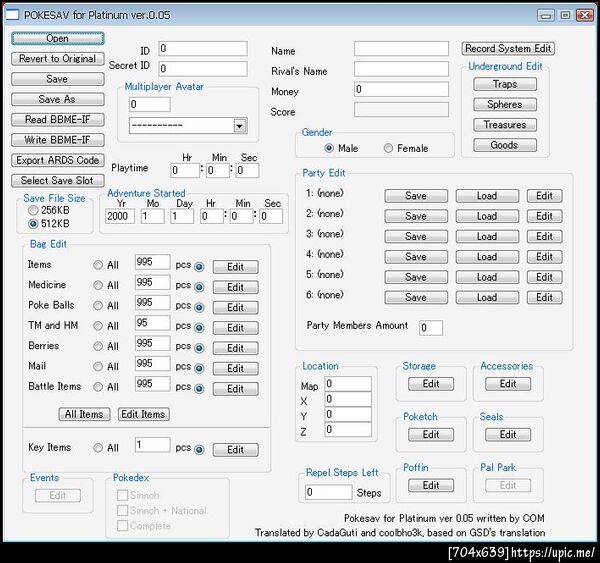Image resolution: width=600 pixels, height=563 pixels.
Task: Click Edit button for Items row
Action: pyautogui.click(x=235, y=267)
